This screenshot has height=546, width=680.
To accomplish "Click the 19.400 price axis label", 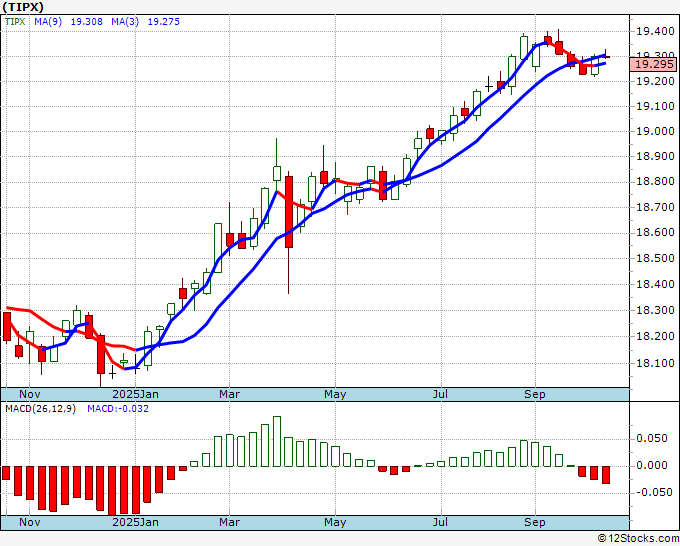I will (655, 31).
